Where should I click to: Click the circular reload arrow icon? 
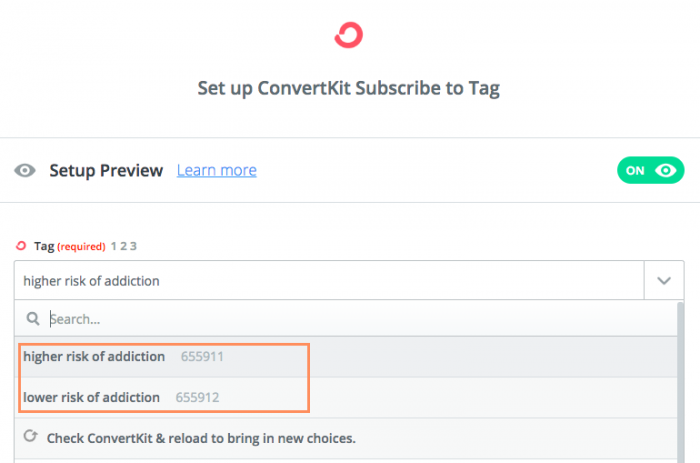[30, 437]
